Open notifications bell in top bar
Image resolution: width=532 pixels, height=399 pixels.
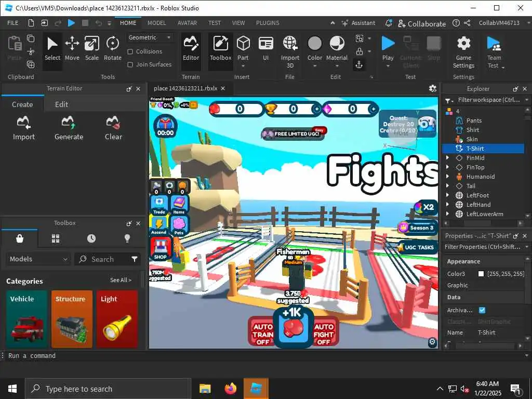(389, 23)
